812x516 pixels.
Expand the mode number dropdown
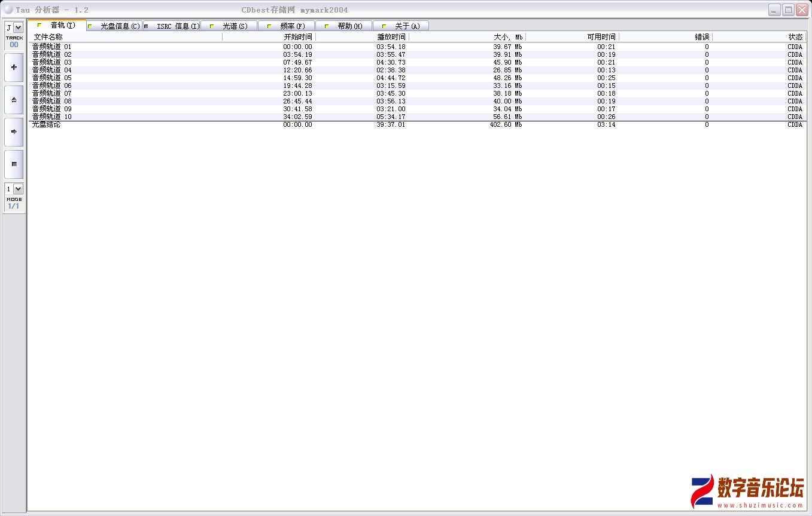click(18, 189)
